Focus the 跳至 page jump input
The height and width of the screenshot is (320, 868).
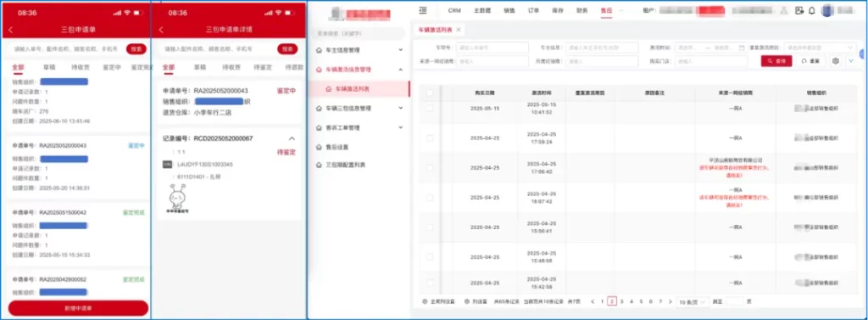tap(735, 301)
